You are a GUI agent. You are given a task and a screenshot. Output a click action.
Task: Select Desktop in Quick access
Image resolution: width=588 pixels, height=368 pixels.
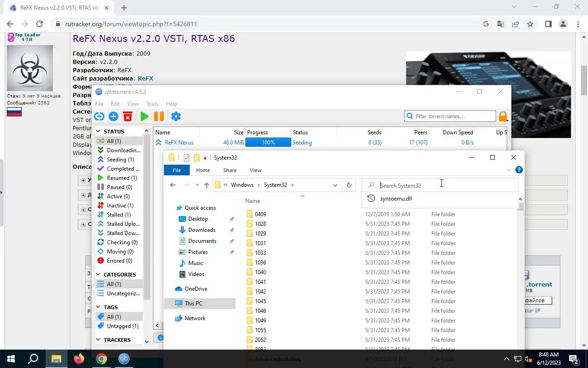pyautogui.click(x=198, y=219)
